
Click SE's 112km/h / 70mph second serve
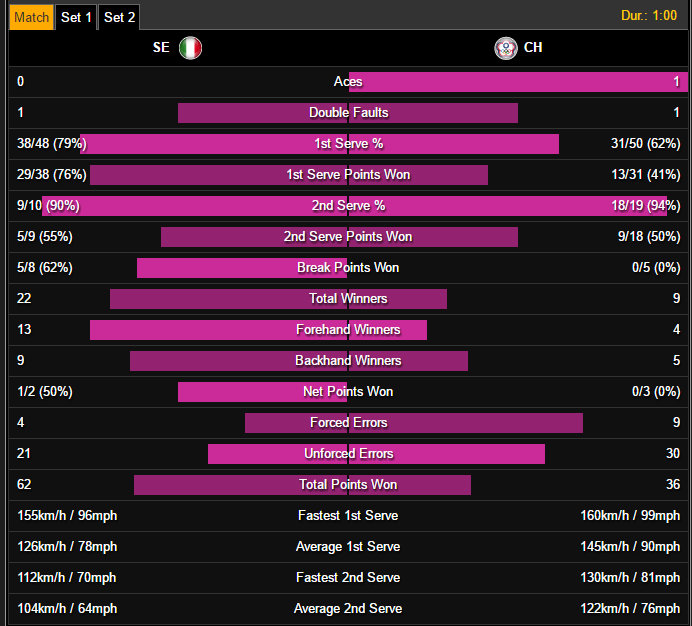tap(67, 577)
